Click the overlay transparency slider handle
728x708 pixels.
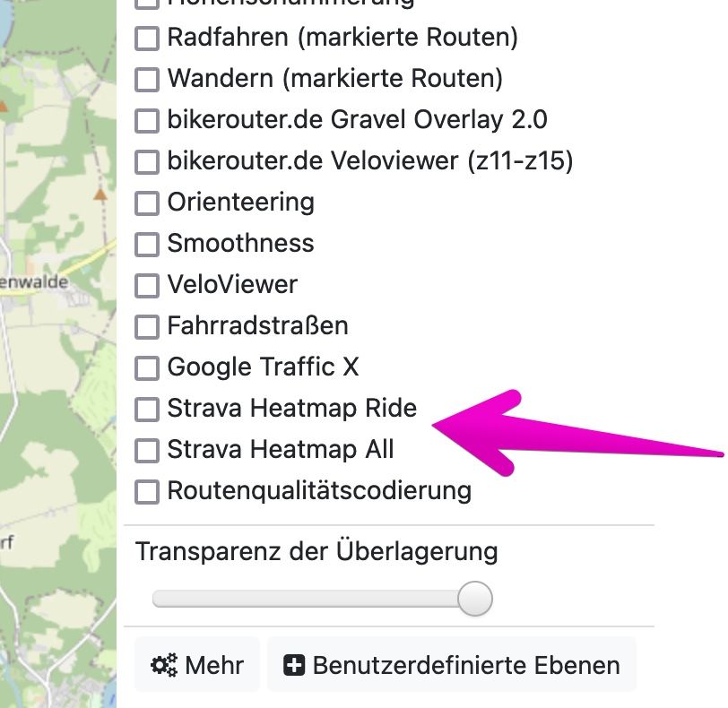click(475, 599)
